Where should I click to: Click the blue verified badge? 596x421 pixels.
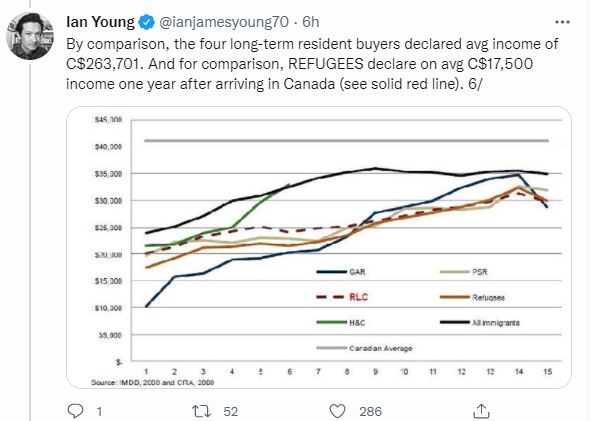146,22
